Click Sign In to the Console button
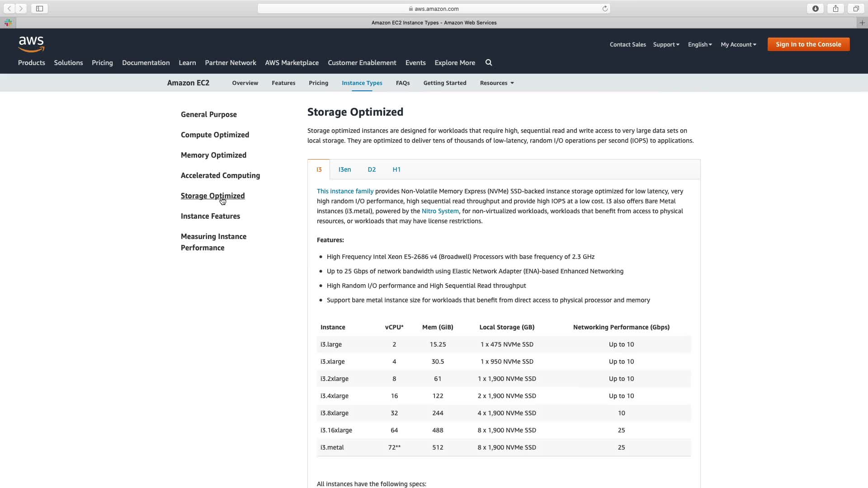Viewport: 868px width, 488px height. coord(808,44)
